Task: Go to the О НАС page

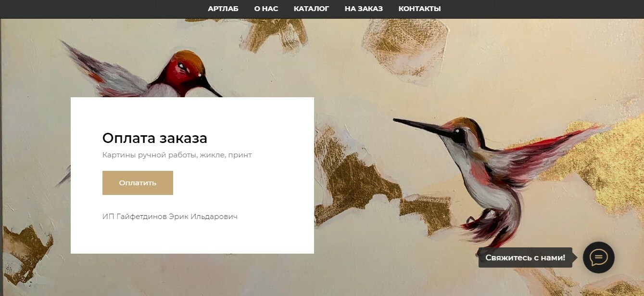Action: click(266, 9)
